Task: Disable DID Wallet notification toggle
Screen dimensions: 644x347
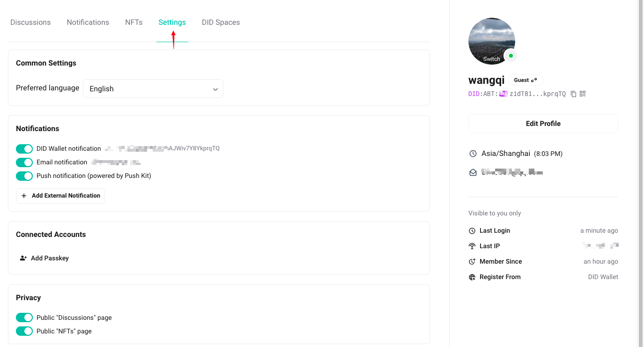Action: pos(24,149)
